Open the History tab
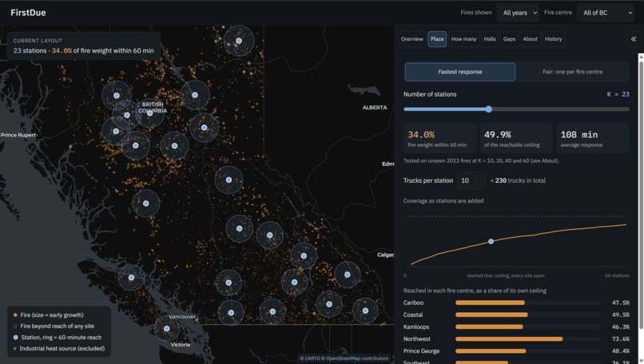This screenshot has height=364, width=644. point(553,39)
